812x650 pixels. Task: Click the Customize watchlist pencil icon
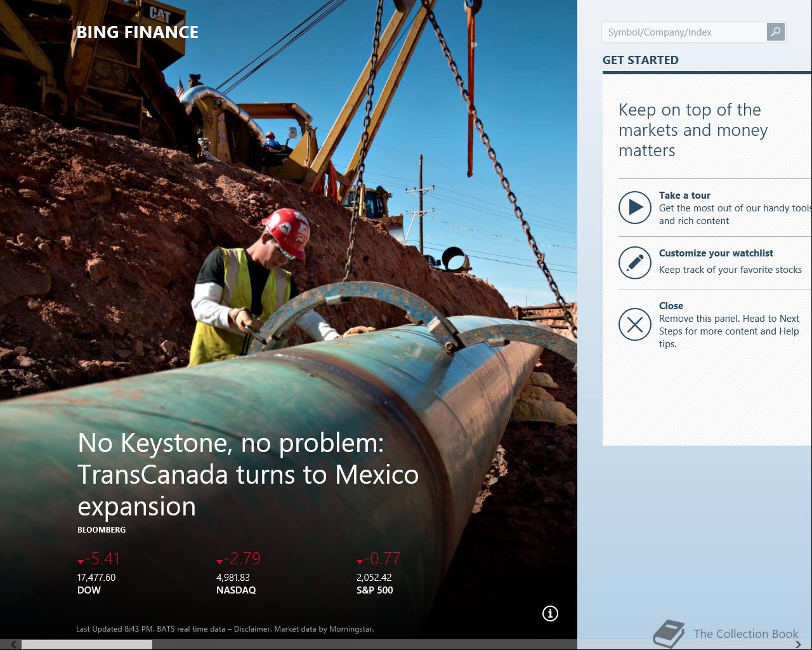tap(635, 263)
